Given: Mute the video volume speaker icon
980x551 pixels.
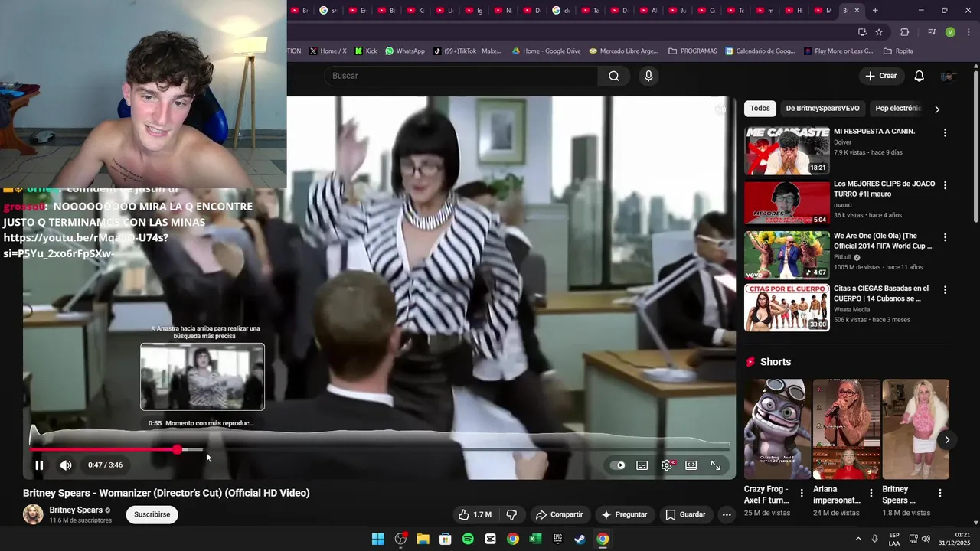Looking at the screenshot, I should tap(66, 465).
